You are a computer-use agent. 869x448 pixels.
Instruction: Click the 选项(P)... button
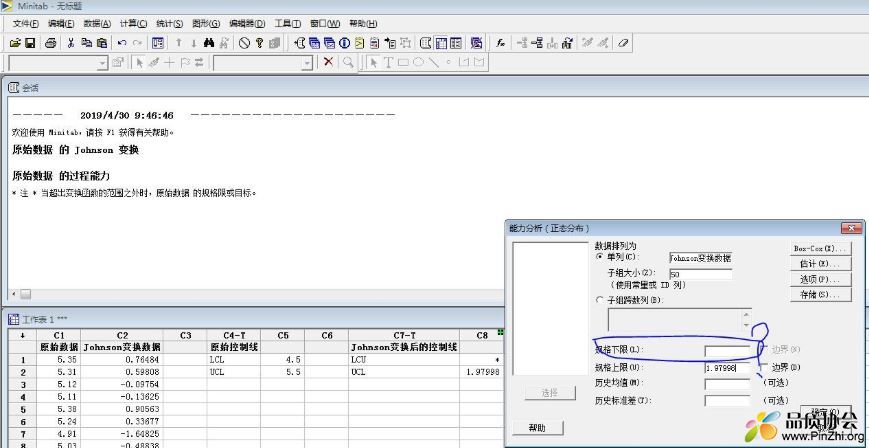point(820,279)
